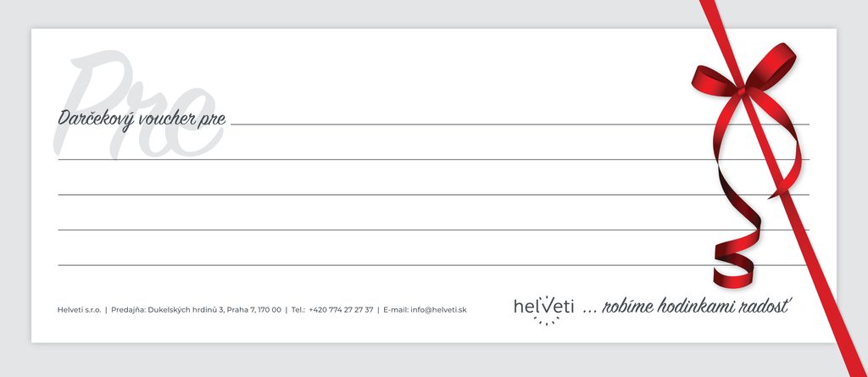The image size is (868, 377).
Task: Click the 'Helveti s.r.o.' company name
Action: (x=79, y=310)
